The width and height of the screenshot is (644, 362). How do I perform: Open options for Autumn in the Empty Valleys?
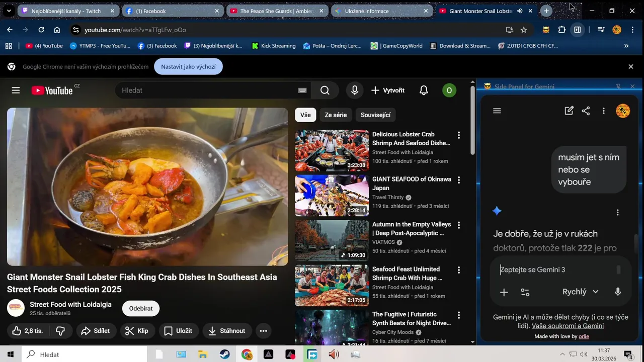[x=458, y=225]
